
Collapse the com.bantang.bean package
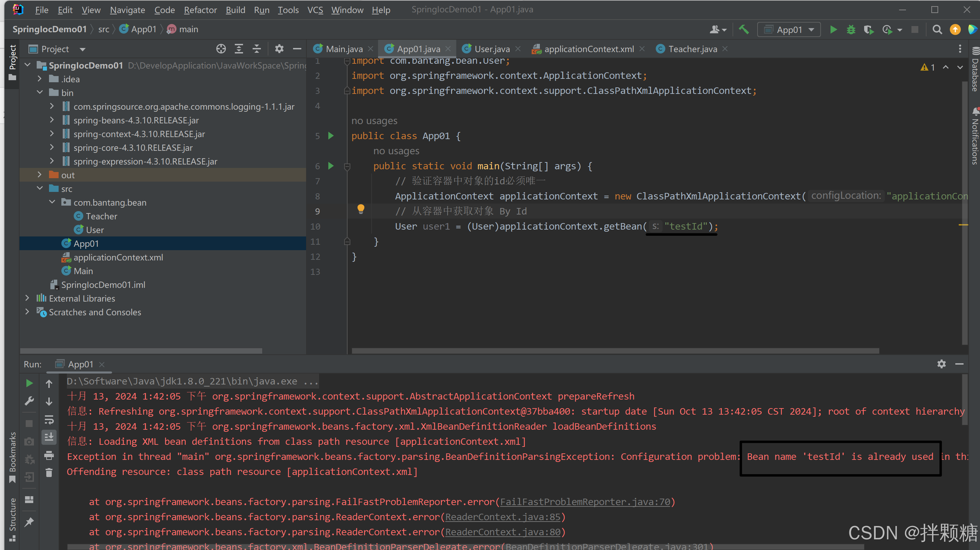tap(52, 202)
